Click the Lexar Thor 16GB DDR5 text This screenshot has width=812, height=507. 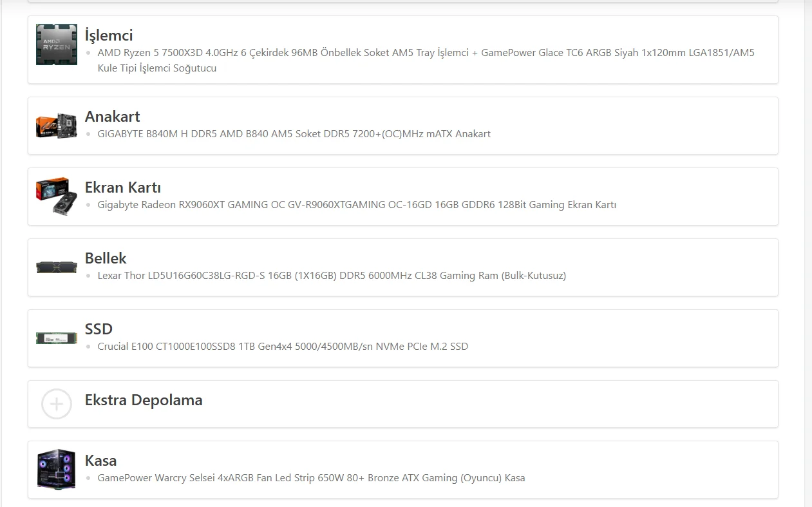(332, 276)
